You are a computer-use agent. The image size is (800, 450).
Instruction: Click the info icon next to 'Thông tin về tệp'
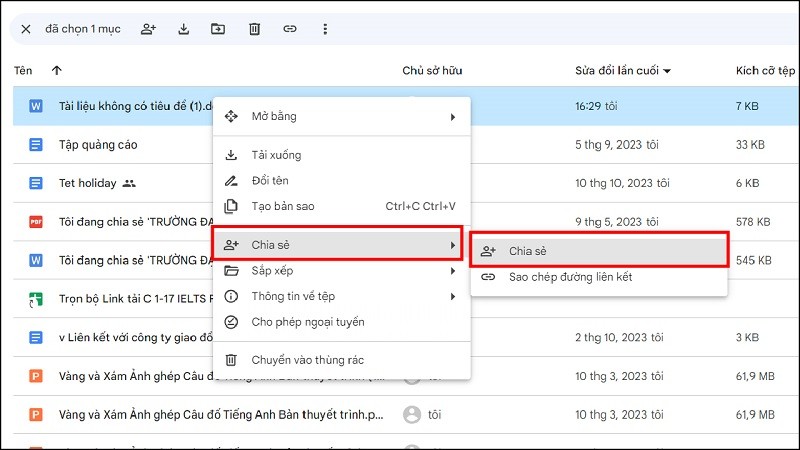231,296
